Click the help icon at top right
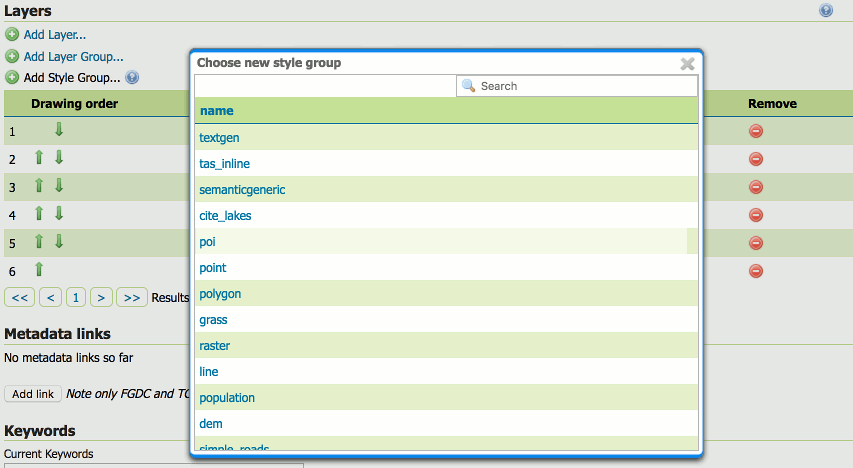The image size is (853, 468). pos(826,11)
